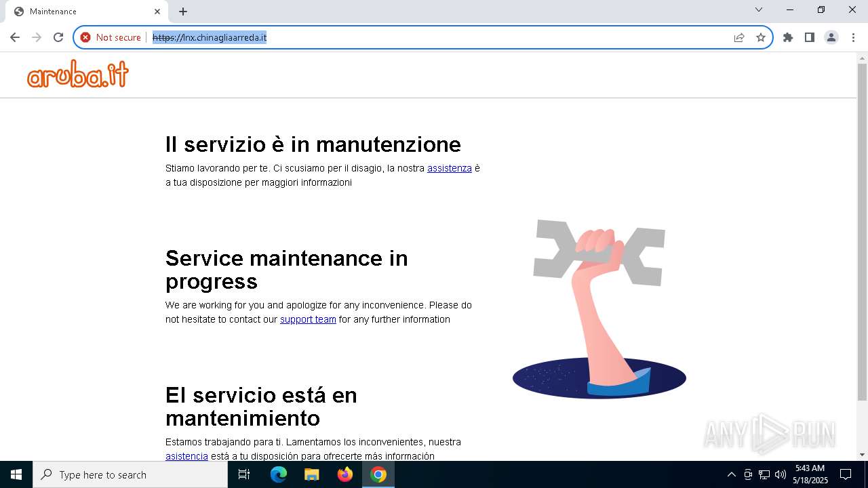868x488 pixels.
Task: Close the Chrome window
Action: click(852, 9)
